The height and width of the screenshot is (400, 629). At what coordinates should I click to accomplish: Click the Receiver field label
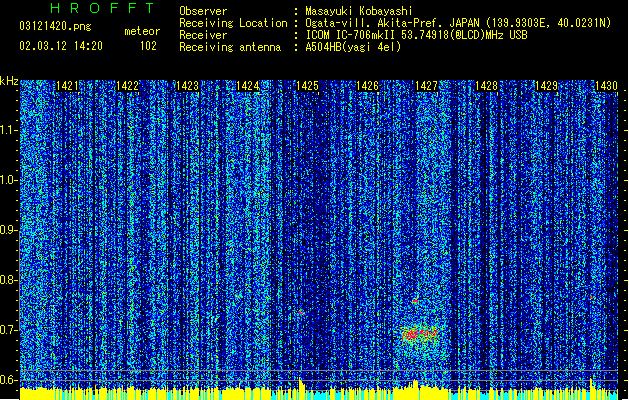[203, 35]
